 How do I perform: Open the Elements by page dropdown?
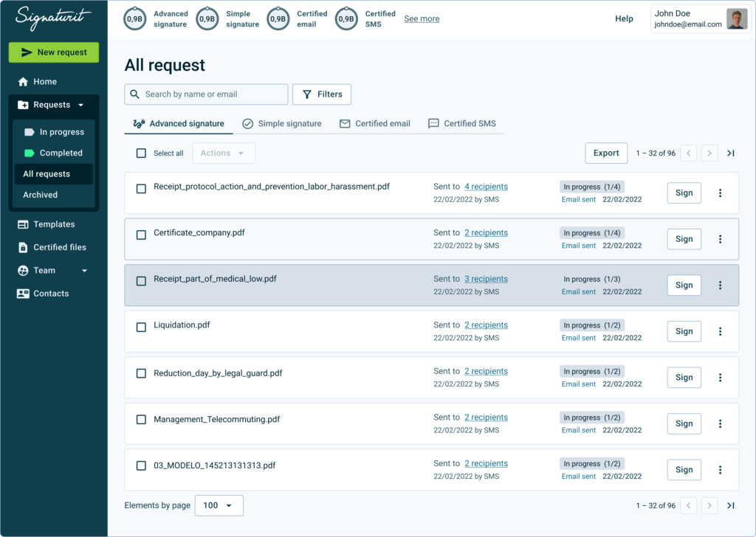pos(219,505)
